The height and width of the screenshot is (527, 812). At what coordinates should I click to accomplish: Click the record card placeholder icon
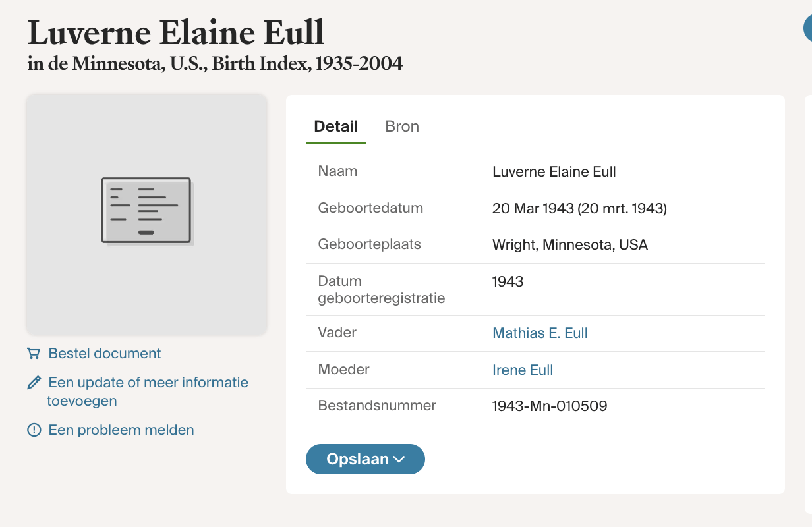click(x=146, y=211)
